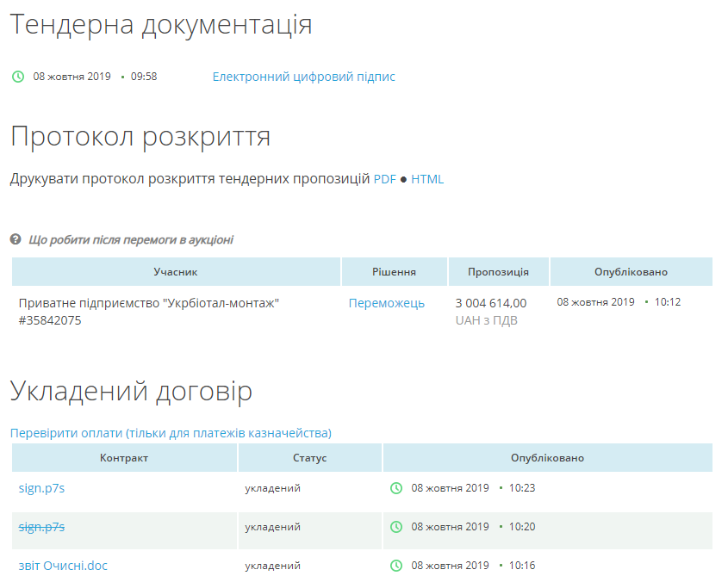Open the Електронний цифровий підпис link
Screen dimensions: 728x582
tap(303, 77)
